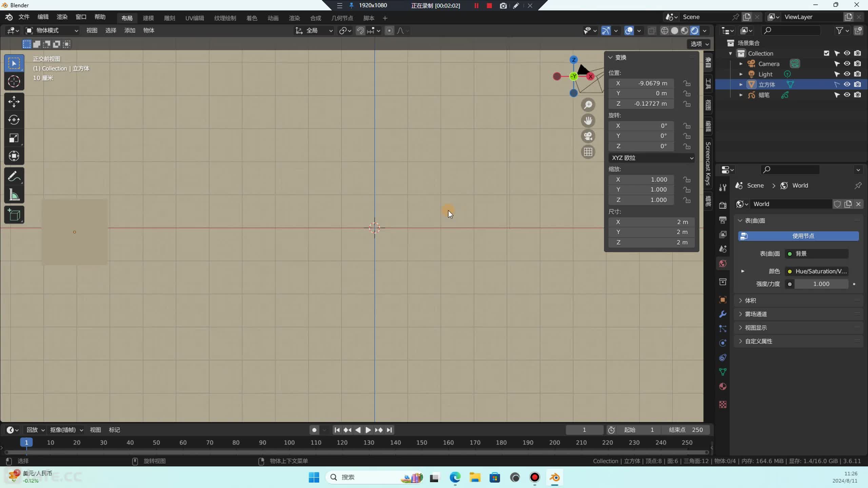The image size is (868, 488).
Task: Expand the 雾场通道 panel
Action: 798,314
